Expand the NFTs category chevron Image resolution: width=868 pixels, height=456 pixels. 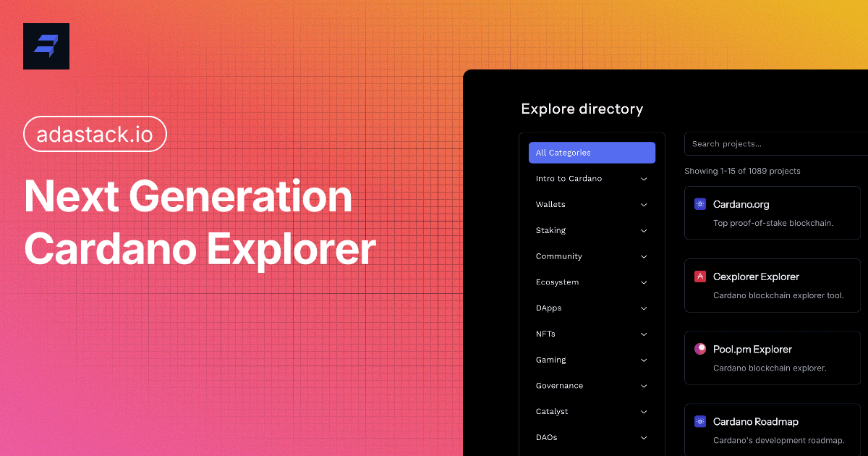tap(644, 334)
